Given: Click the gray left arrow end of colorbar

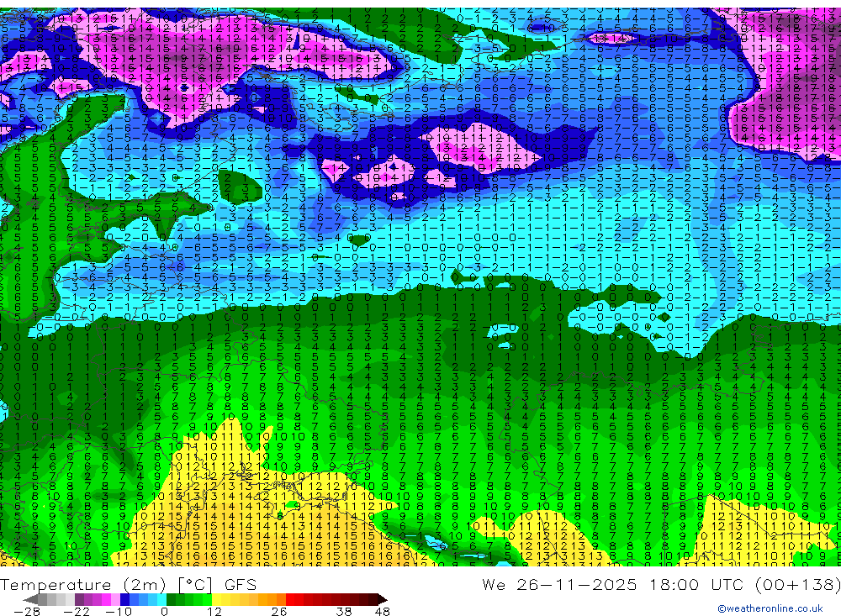Looking at the screenshot, I should click(30, 599).
